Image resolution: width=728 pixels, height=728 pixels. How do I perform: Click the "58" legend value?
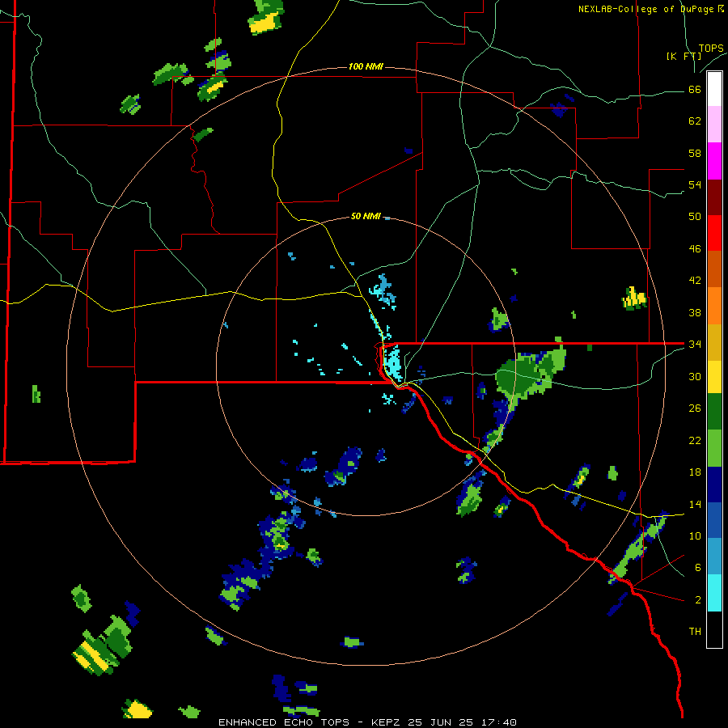(x=695, y=153)
